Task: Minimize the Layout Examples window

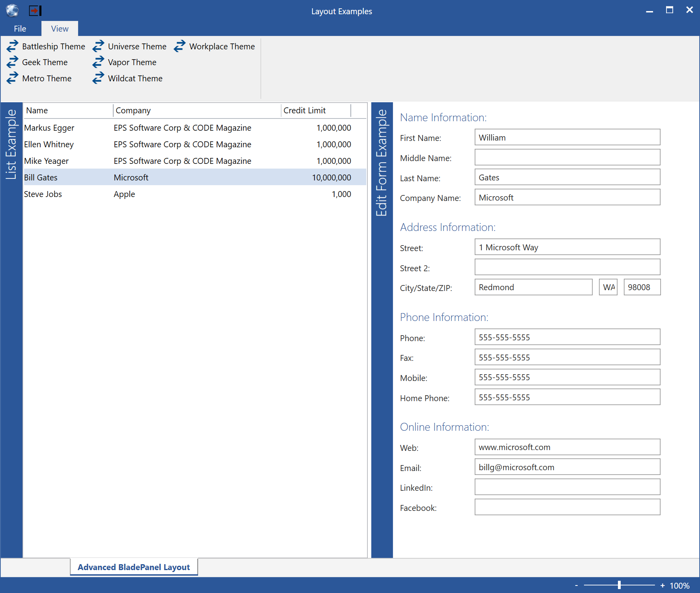Action: 649,11
